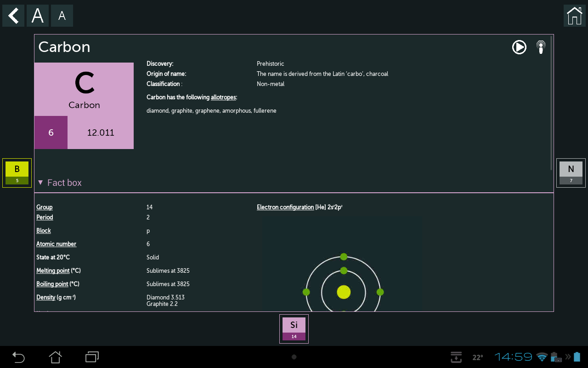
Task: Open the 22° weather notification
Action: (x=478, y=357)
